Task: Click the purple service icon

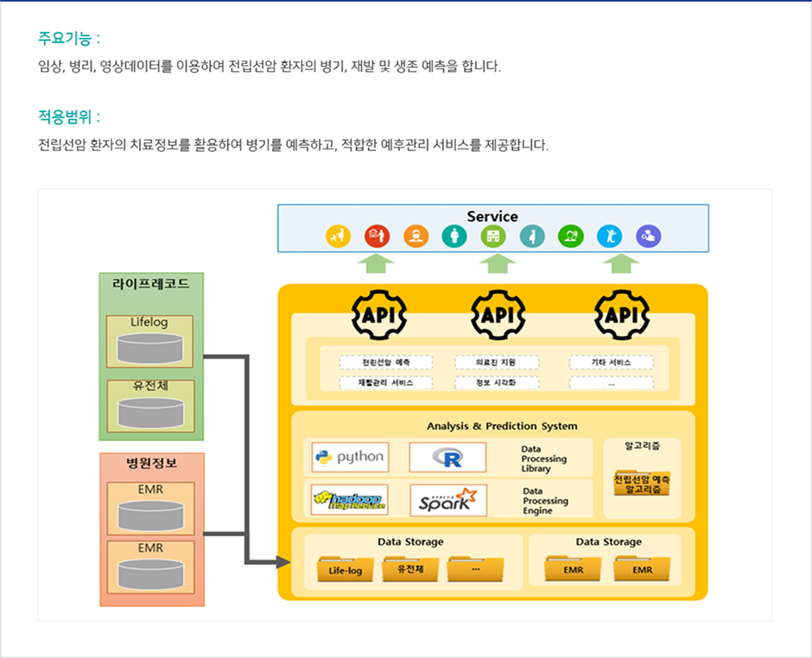Action: [x=648, y=236]
